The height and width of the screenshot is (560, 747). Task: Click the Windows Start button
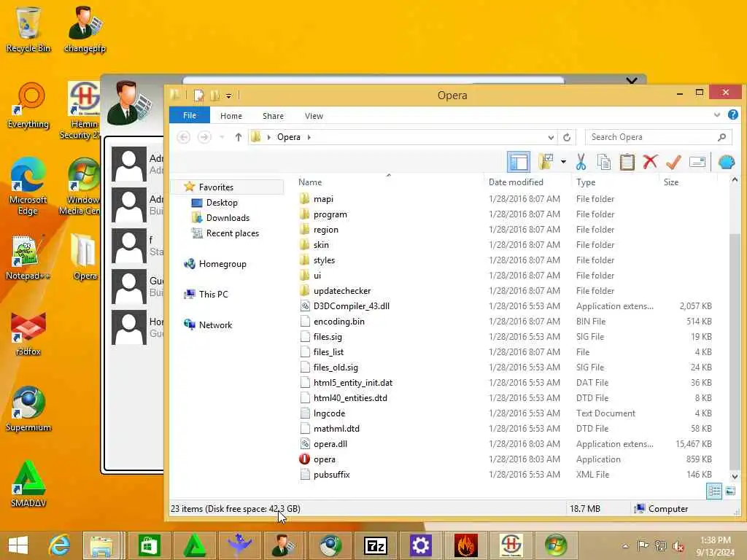(x=18, y=545)
